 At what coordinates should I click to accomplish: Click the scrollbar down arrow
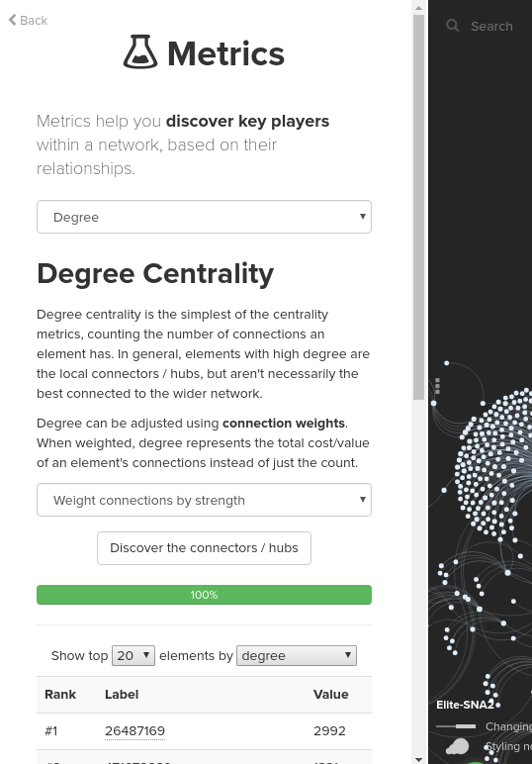tap(418, 759)
